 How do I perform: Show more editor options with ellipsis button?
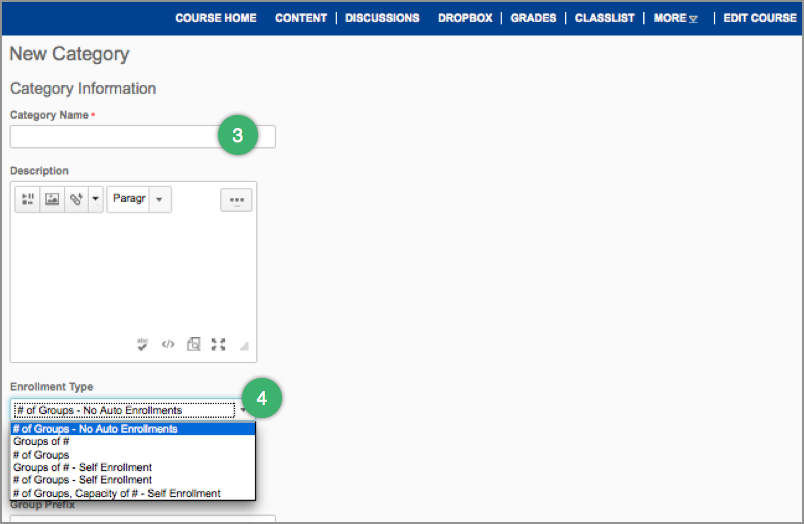(236, 200)
